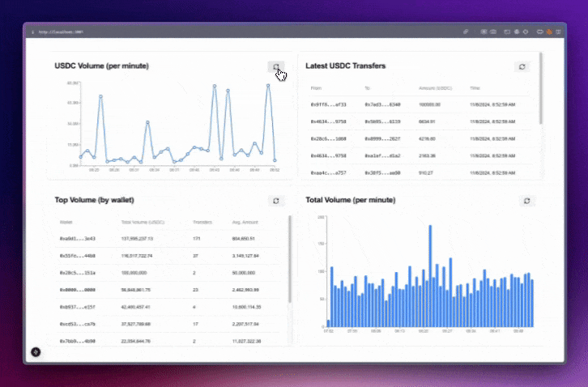588x387 pixels.
Task: Select recipient address 0x38f5...aa90
Action: (x=382, y=173)
